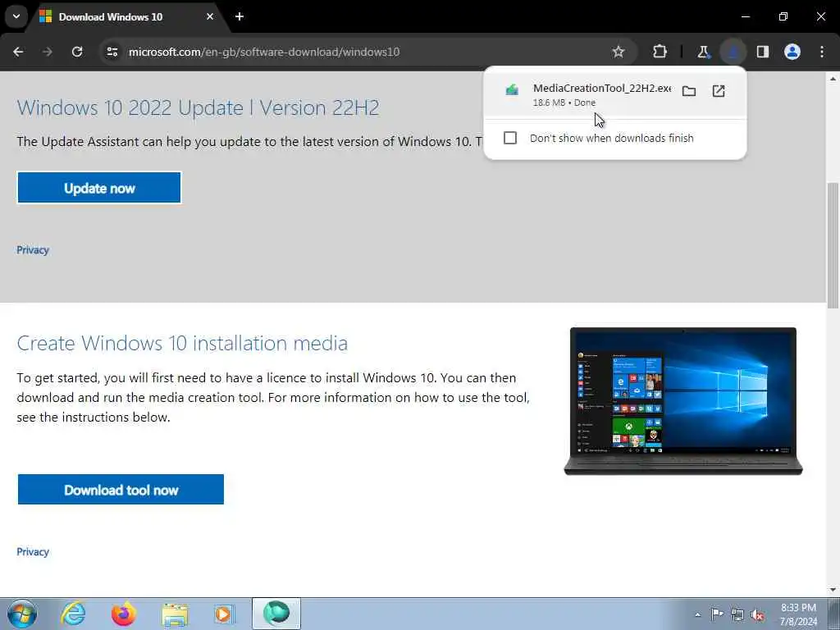Open Privacy link under Update now
The image size is (840, 630).
[x=33, y=250]
